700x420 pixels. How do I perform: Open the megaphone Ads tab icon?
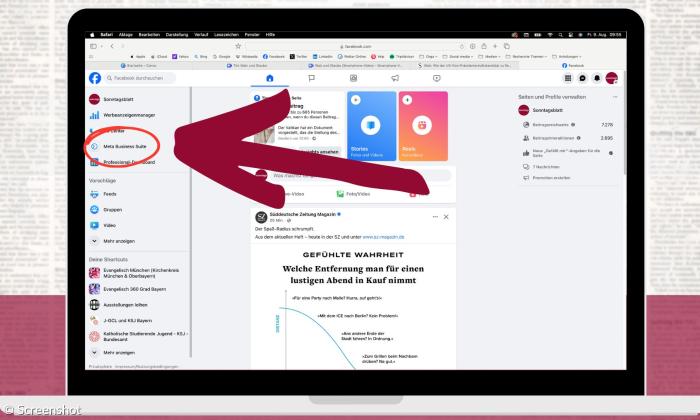click(x=395, y=78)
